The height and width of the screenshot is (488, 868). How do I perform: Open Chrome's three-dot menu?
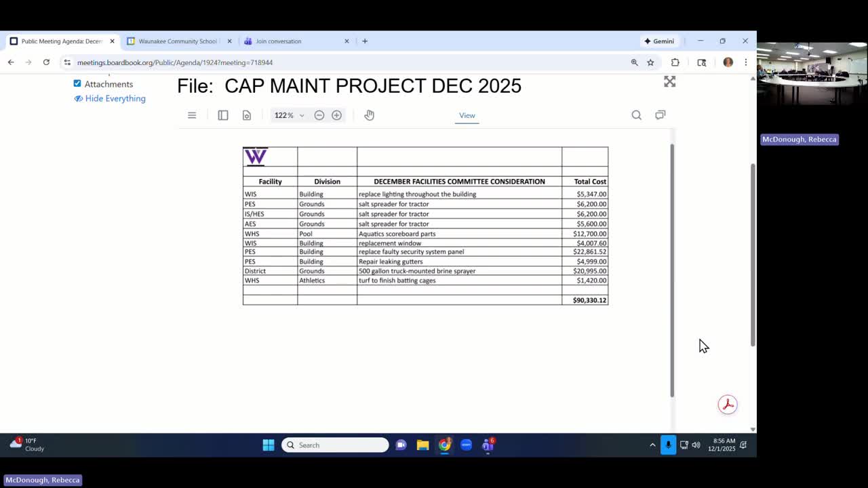(x=745, y=62)
